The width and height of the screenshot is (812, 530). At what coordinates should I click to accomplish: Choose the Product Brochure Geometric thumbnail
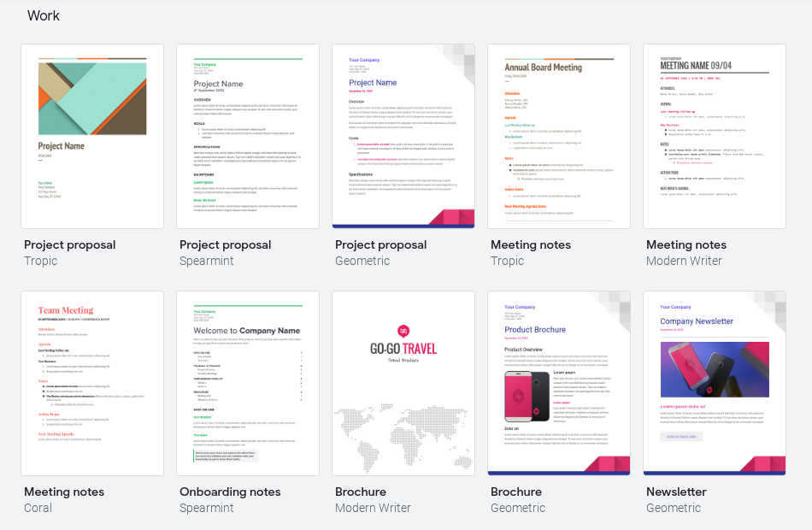559,383
